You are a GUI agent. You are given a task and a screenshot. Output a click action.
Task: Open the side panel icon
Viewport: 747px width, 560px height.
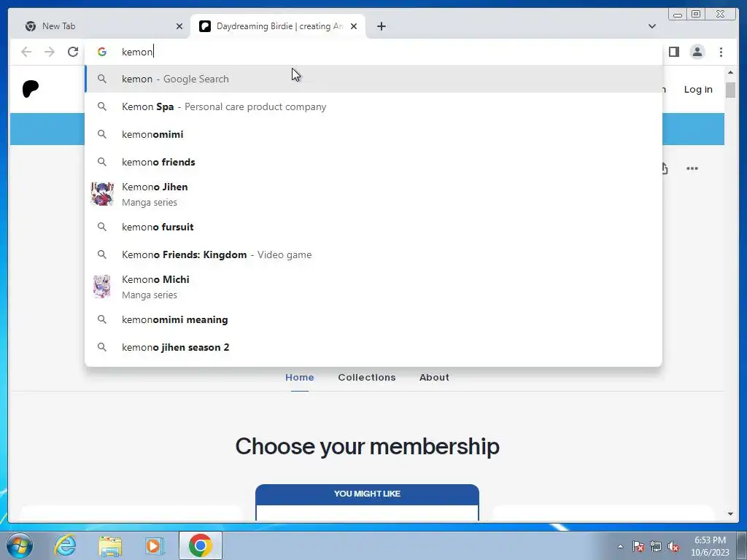673,52
